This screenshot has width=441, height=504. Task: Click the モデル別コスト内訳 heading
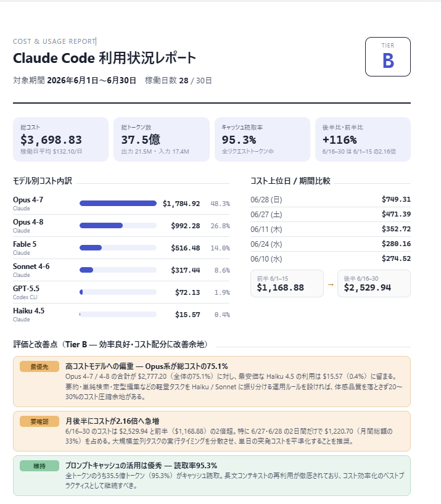coord(43,181)
